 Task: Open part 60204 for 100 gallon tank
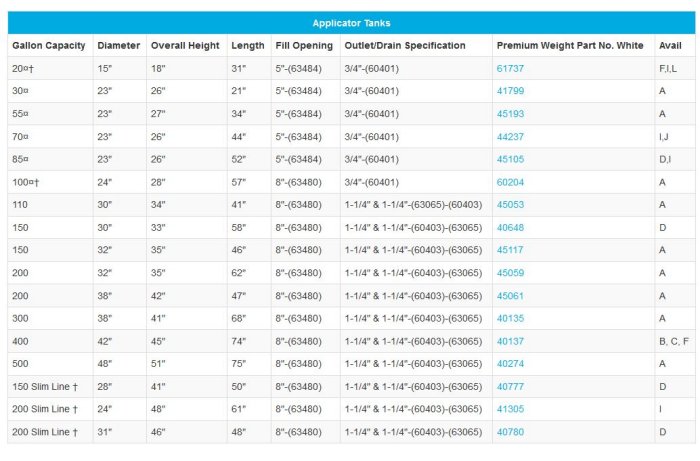coord(510,183)
